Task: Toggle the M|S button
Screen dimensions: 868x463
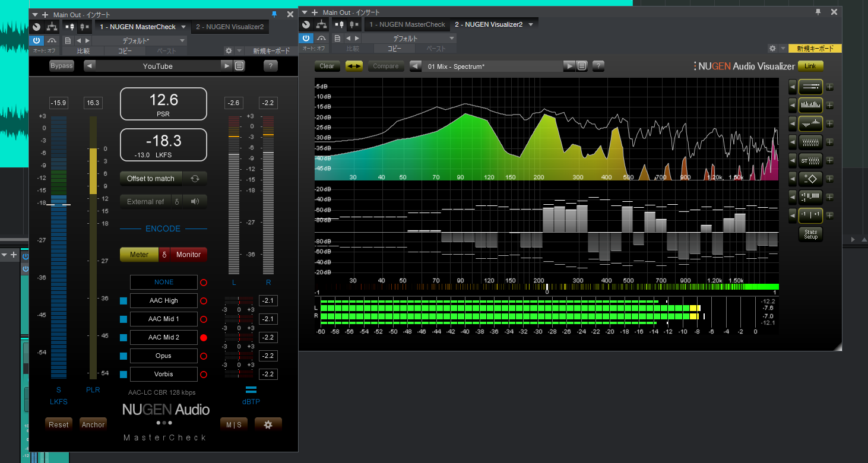Action: click(234, 424)
